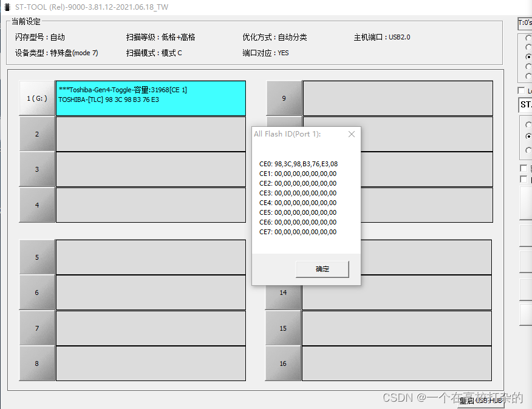This screenshot has height=409, width=532.
Task: Click port button 1 (G:)
Action: pos(37,98)
